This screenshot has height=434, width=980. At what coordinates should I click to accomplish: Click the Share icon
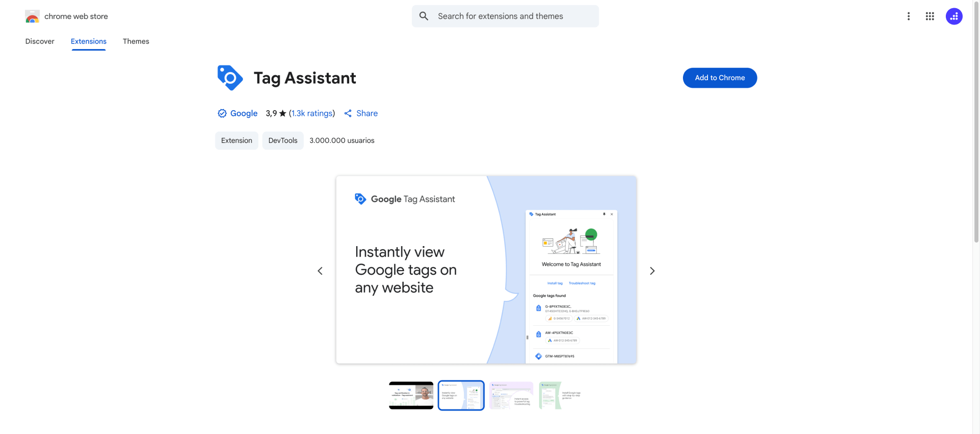tap(348, 113)
